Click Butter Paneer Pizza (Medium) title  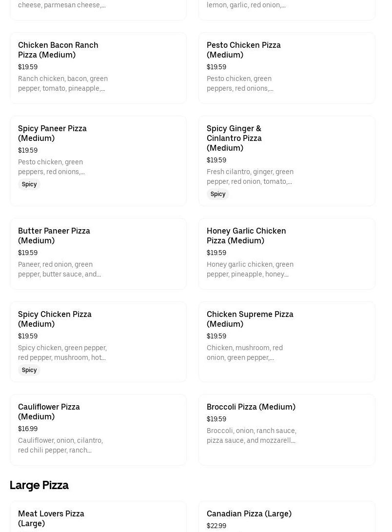click(x=54, y=236)
